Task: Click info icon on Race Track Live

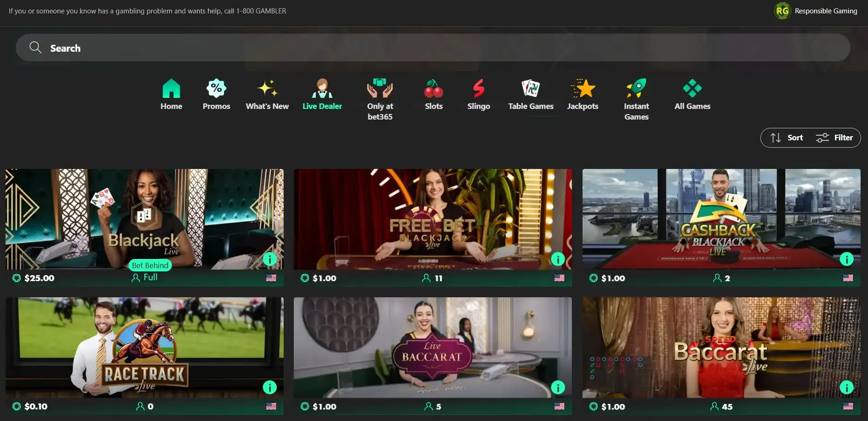Action: tap(269, 387)
